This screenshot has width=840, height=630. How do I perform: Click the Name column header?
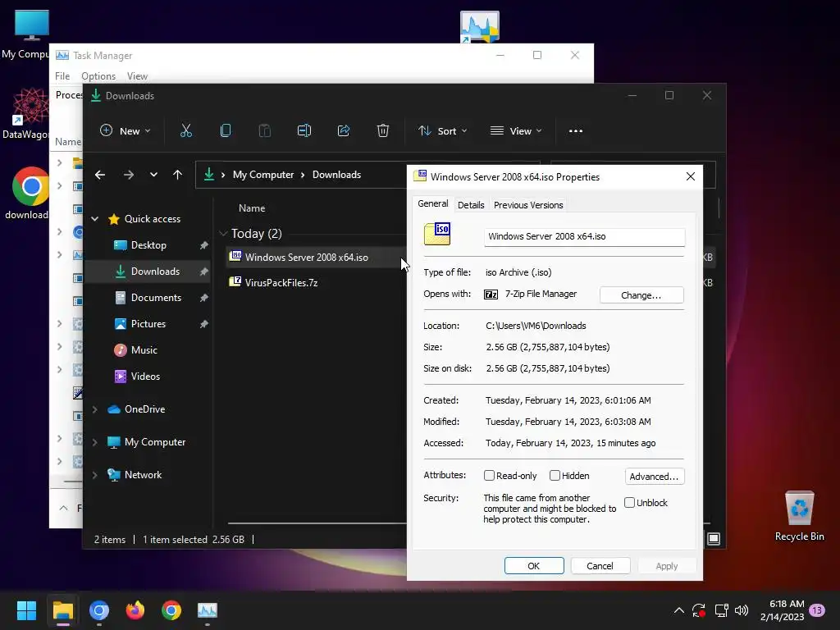tap(252, 208)
